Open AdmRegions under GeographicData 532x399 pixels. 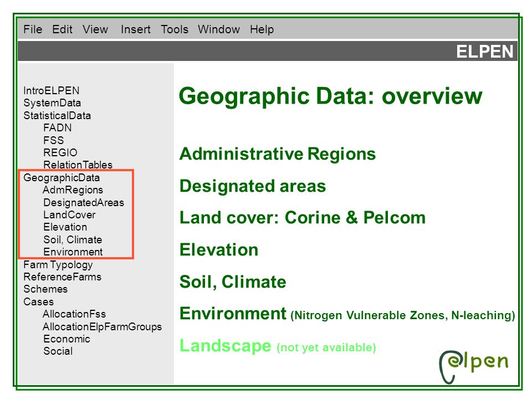click(x=73, y=190)
